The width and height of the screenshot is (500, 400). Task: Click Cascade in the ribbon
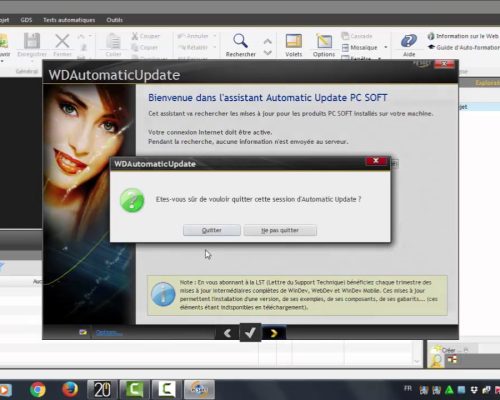357,36
